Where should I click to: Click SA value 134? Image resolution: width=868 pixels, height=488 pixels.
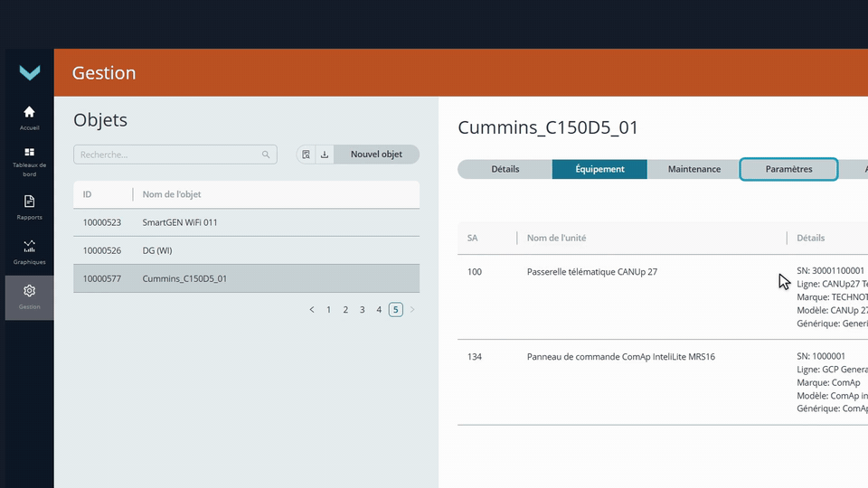[475, 357]
